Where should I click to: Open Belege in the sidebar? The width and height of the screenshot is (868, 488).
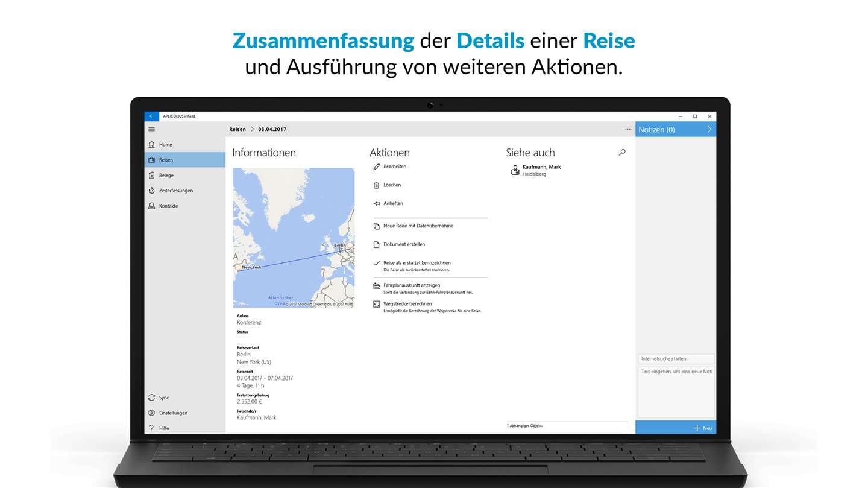[185, 175]
